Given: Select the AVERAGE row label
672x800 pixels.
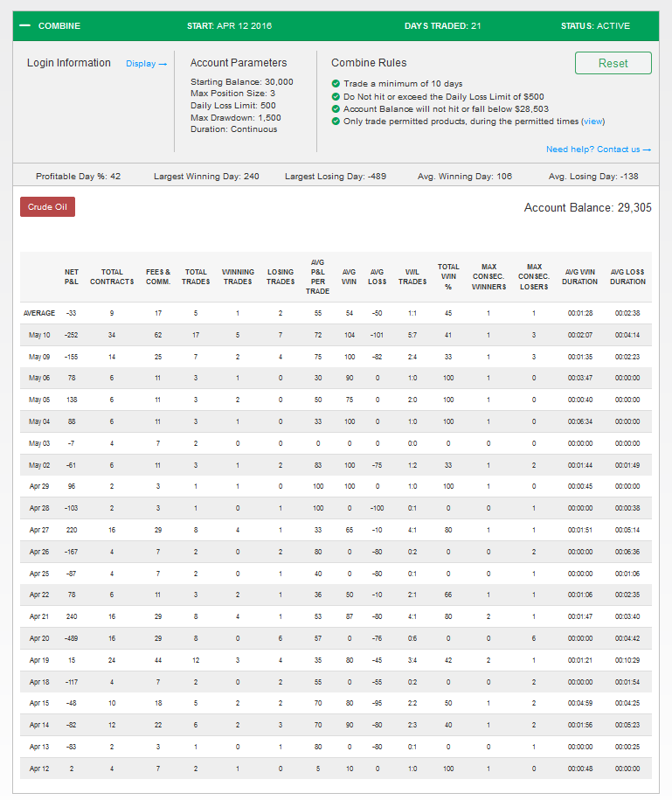Looking at the screenshot, I should pyautogui.click(x=39, y=313).
